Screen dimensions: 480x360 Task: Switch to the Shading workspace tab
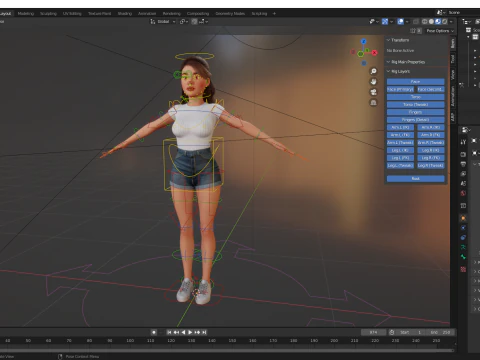pos(125,14)
